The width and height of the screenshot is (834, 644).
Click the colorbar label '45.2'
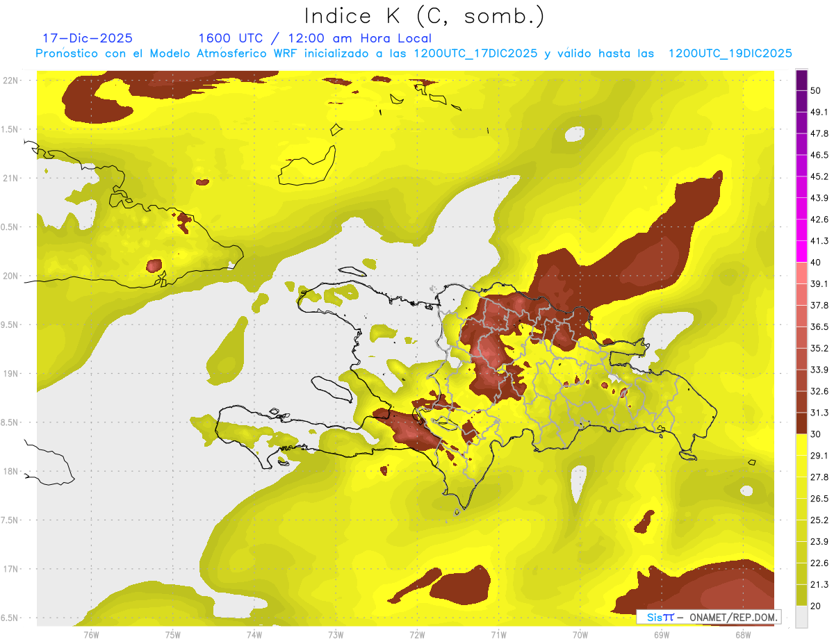point(819,176)
